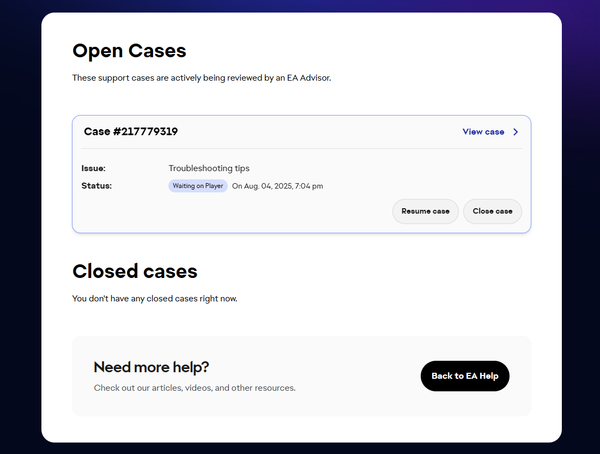Image resolution: width=600 pixels, height=454 pixels.
Task: Click the text about no closed cases
Action: click(155, 299)
